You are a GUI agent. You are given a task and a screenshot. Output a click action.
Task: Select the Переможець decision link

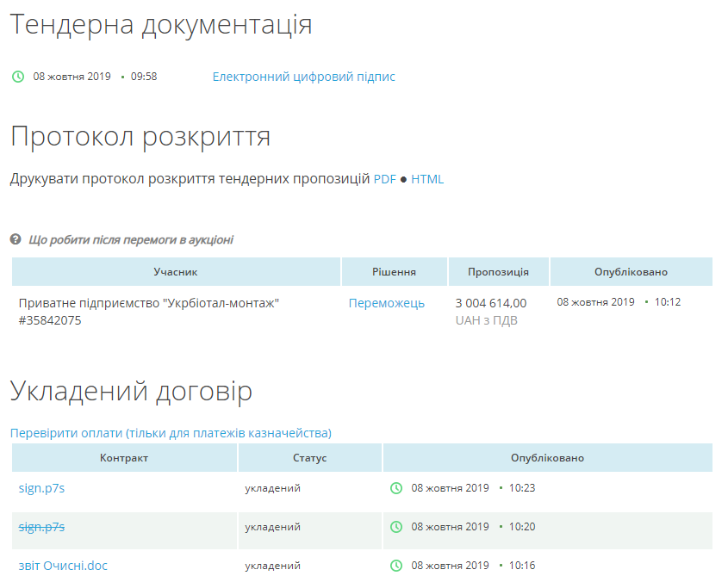pyautogui.click(x=386, y=303)
